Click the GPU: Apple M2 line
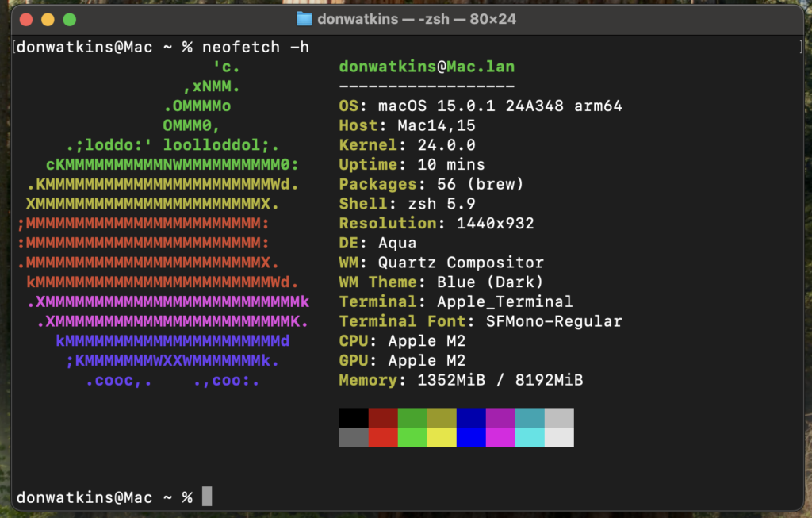Image resolution: width=812 pixels, height=518 pixels. pos(402,361)
